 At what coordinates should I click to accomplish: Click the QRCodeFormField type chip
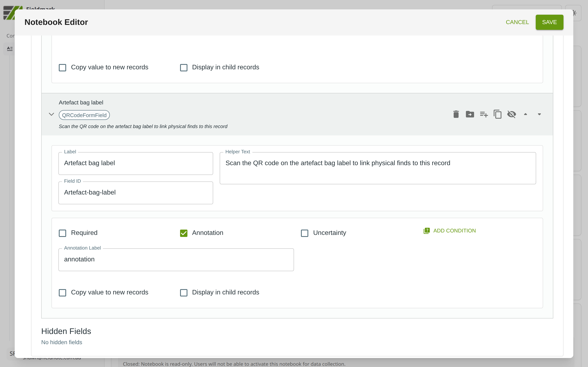84,115
